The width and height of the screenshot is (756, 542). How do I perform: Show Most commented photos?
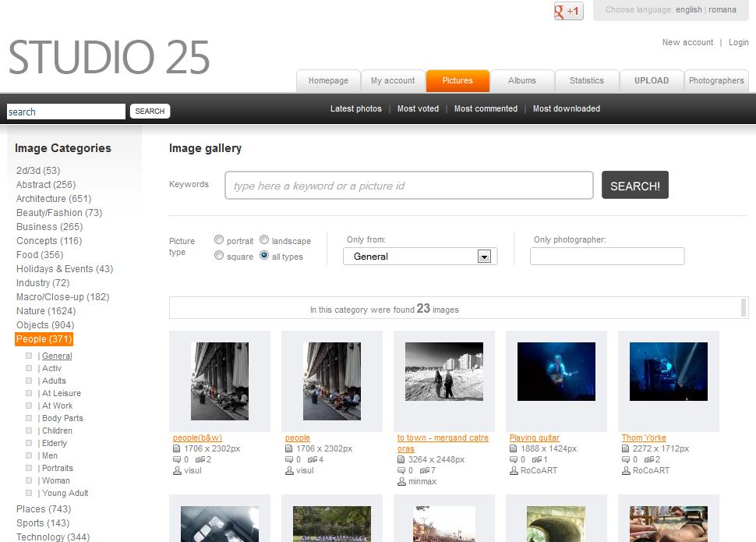pos(486,108)
